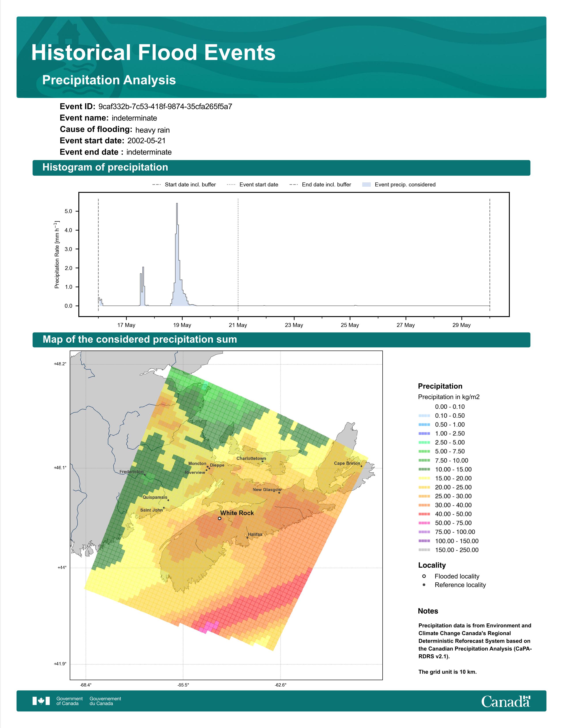Screen dimensions: 563x728
Task: Click the 'Event start date' dotted legend entry
Action: [x=253, y=184]
